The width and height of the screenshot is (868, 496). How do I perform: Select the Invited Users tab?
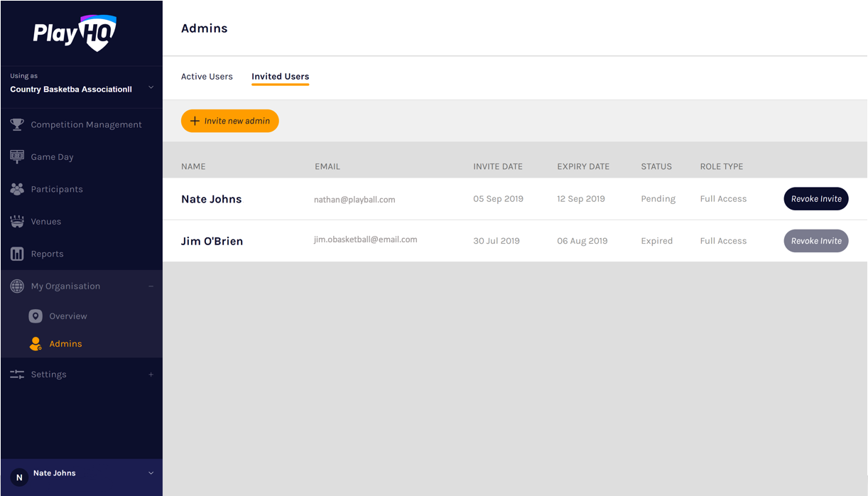coord(280,77)
